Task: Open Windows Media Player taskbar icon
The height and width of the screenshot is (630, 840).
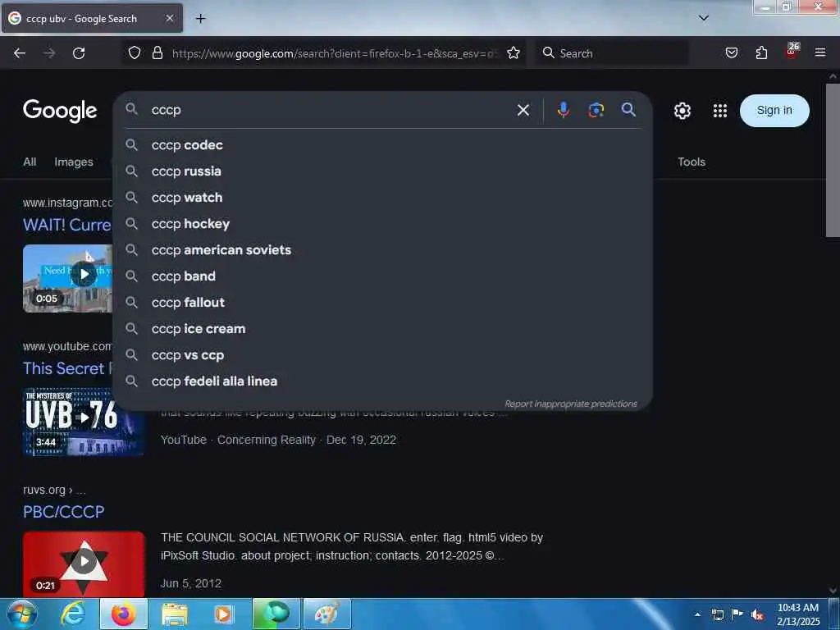Action: tap(223, 614)
